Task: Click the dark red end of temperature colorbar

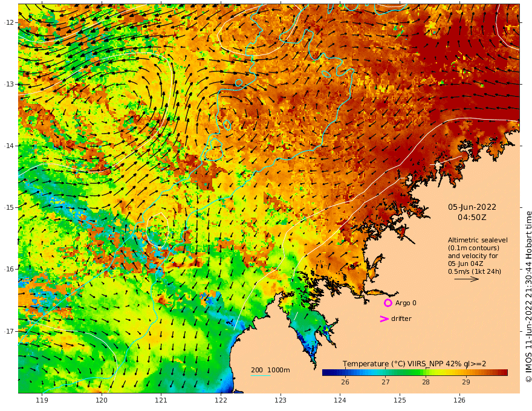Action: point(504,373)
